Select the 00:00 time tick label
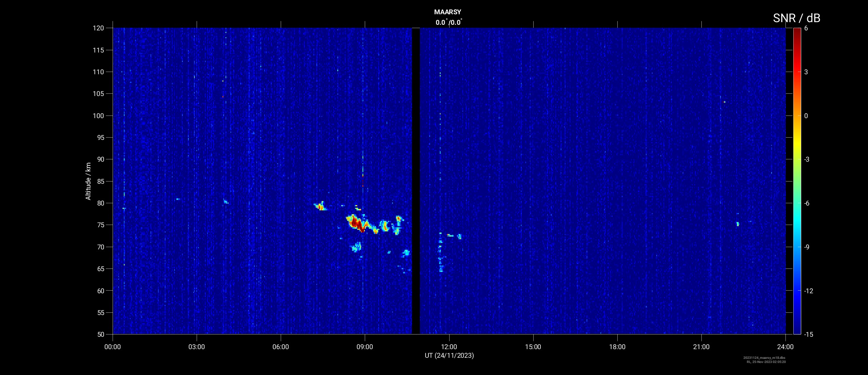The image size is (868, 375). coord(113,347)
